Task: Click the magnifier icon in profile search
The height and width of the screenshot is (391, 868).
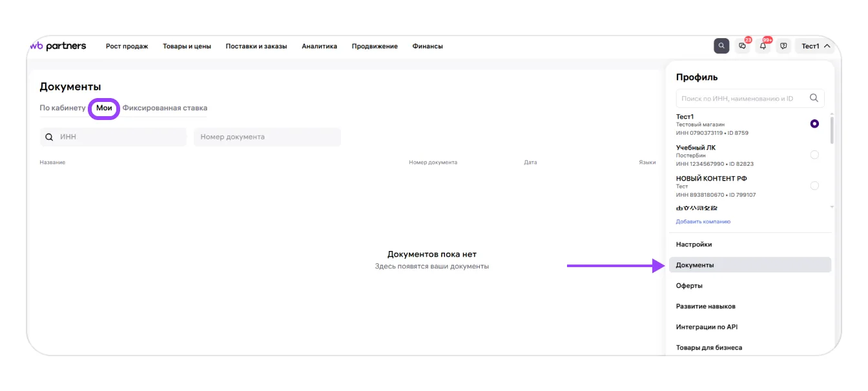Action: (814, 98)
